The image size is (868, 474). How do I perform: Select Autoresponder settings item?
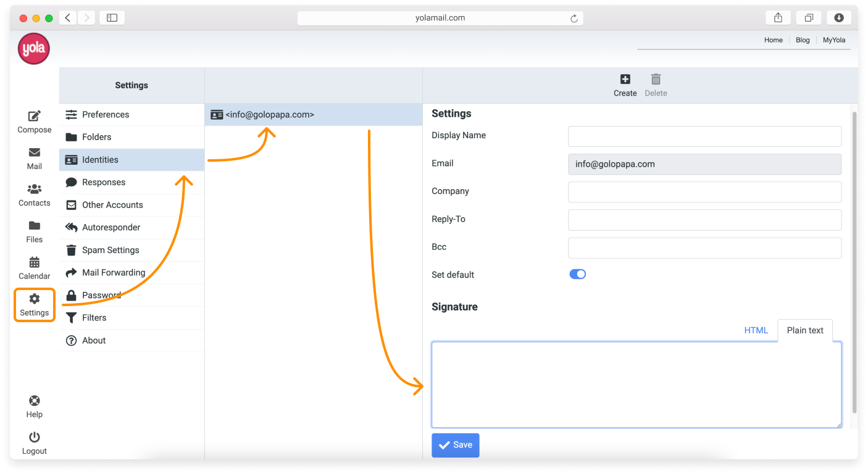click(x=111, y=227)
